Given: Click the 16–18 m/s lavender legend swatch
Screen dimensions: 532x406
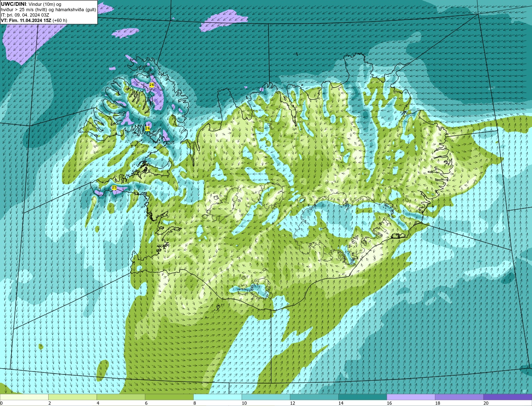Looking at the screenshot, I should tap(411, 397).
